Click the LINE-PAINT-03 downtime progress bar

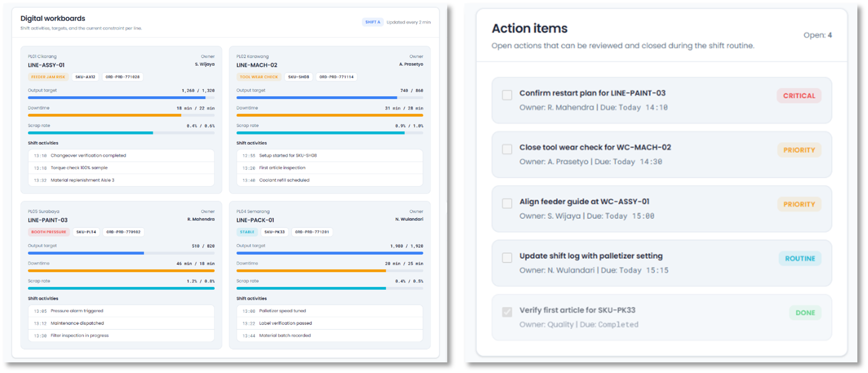(121, 271)
